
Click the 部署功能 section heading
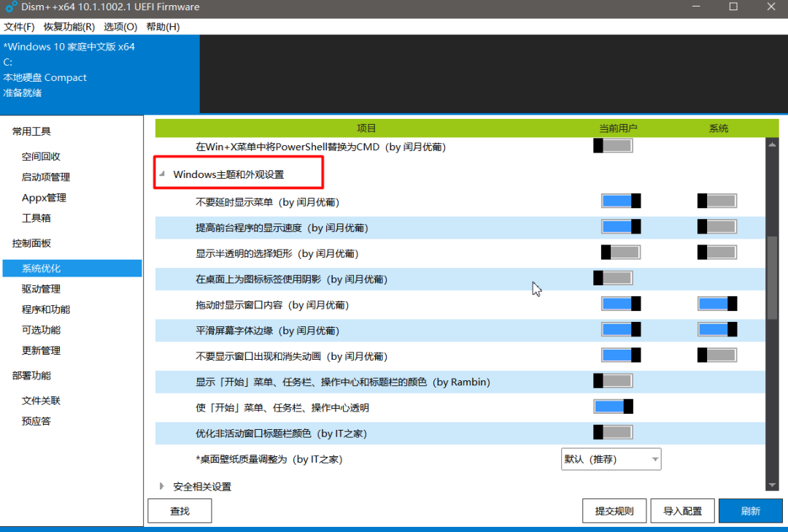coord(31,376)
